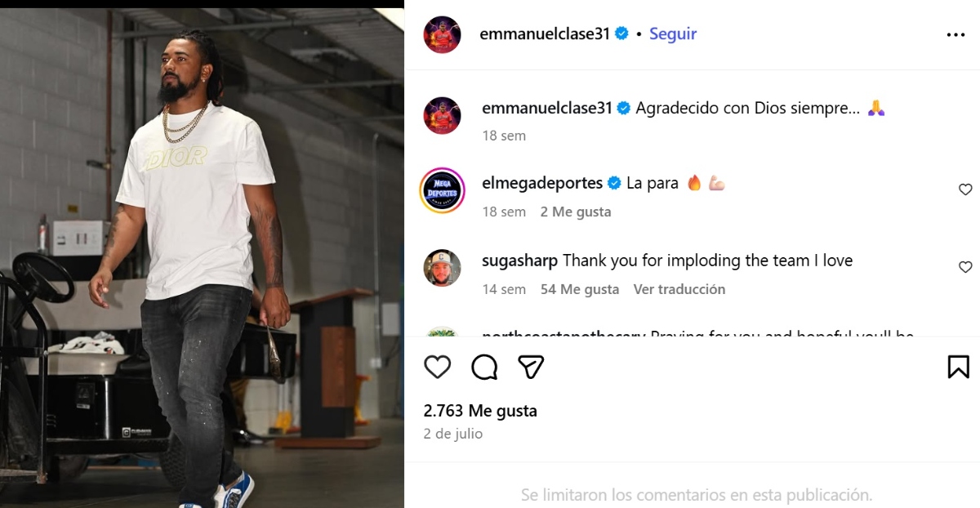Image resolution: width=980 pixels, height=508 pixels.
Task: Open the sugasharp avatar image
Action: click(443, 268)
